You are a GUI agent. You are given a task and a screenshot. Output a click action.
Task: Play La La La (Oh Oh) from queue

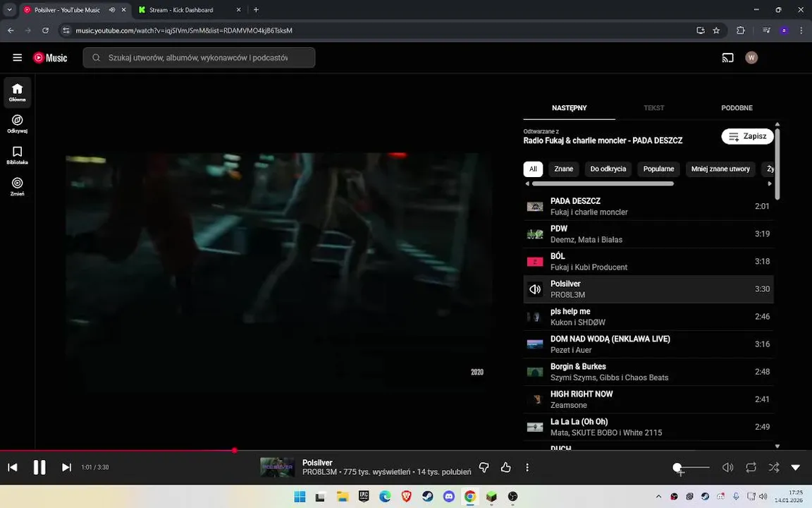click(648, 427)
